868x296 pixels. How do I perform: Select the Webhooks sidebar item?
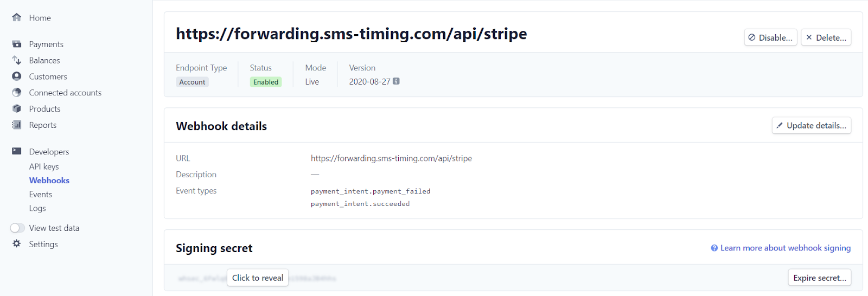pos(49,181)
